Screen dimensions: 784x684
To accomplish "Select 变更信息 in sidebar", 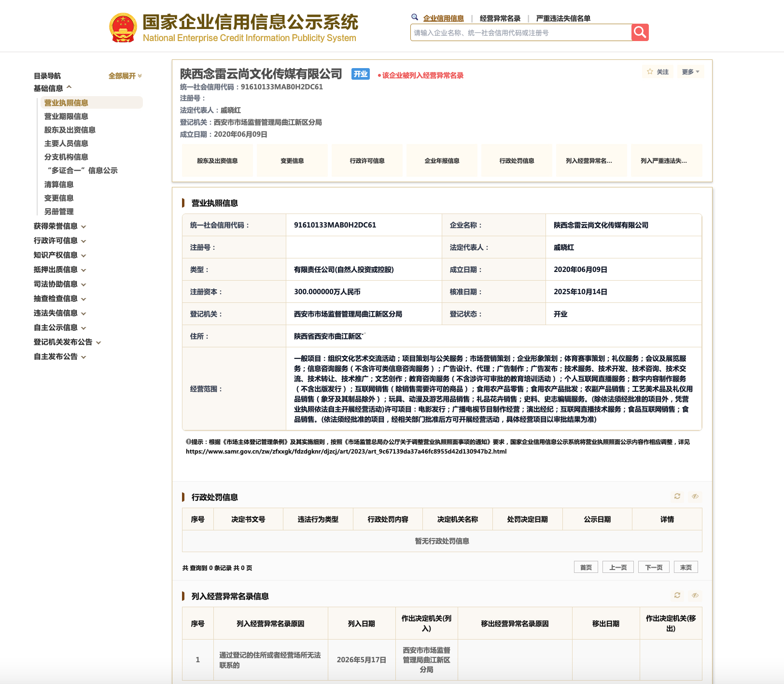I will (x=59, y=198).
